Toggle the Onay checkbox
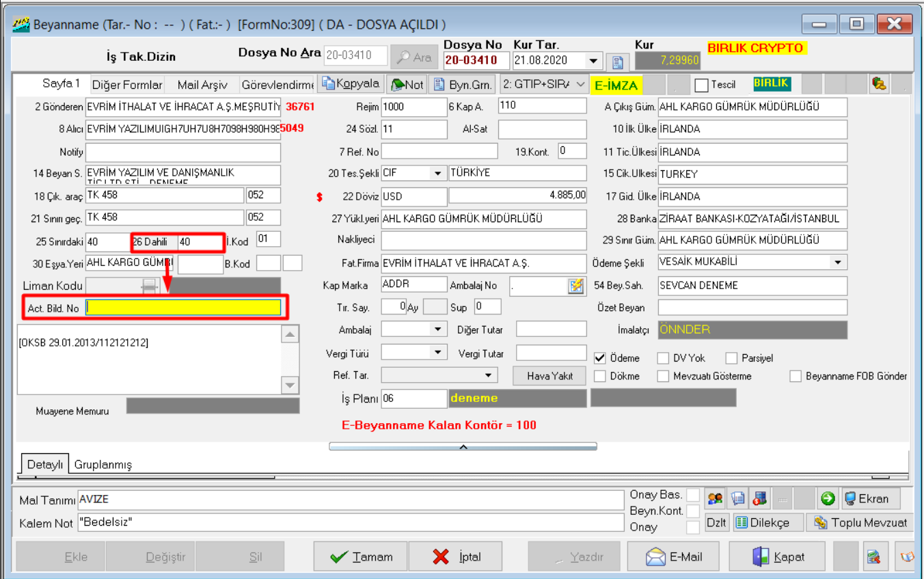Viewport: 924px width, 579px height. [x=693, y=527]
